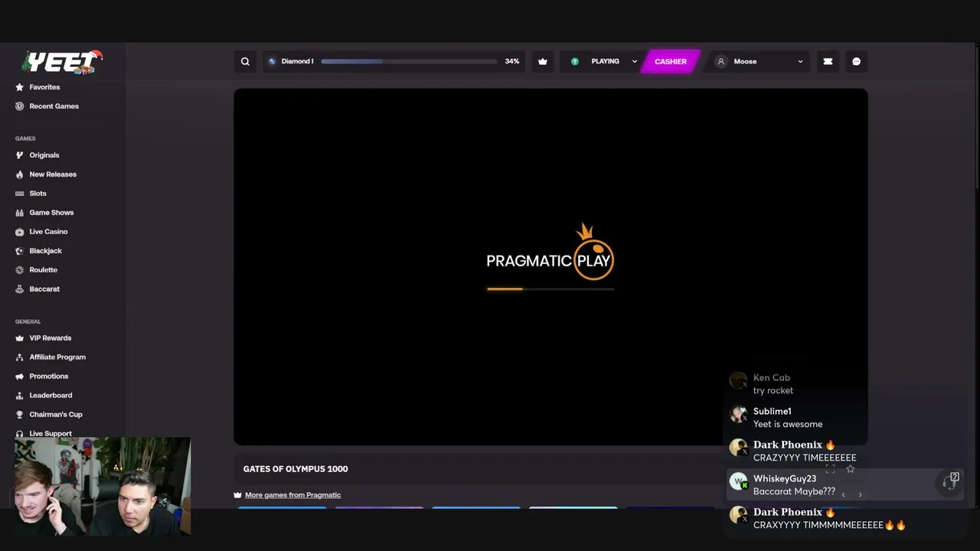
Task: Open the headset support help widget
Action: [950, 481]
